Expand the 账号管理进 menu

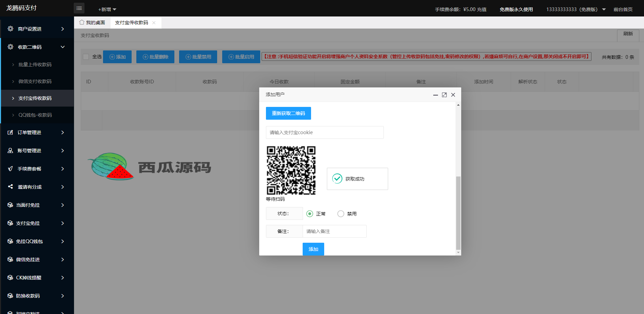click(x=63, y=151)
